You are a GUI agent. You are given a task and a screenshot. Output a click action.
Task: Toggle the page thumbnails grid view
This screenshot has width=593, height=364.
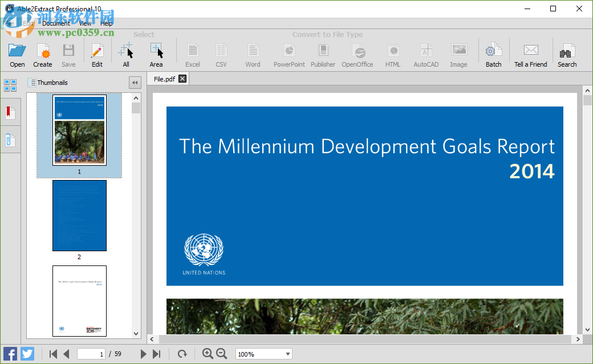click(10, 85)
